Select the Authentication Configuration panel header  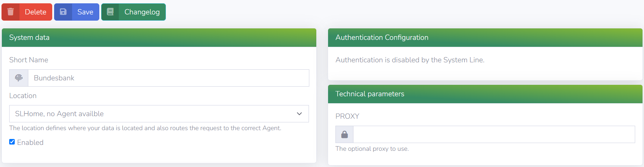coord(382,38)
